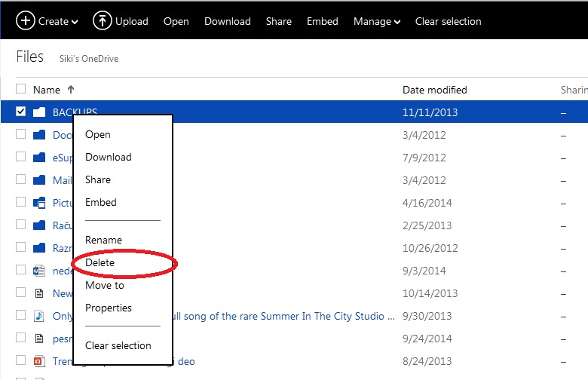Uncheck the BACKUPS folder checkbox
The width and height of the screenshot is (588, 380).
(20, 112)
